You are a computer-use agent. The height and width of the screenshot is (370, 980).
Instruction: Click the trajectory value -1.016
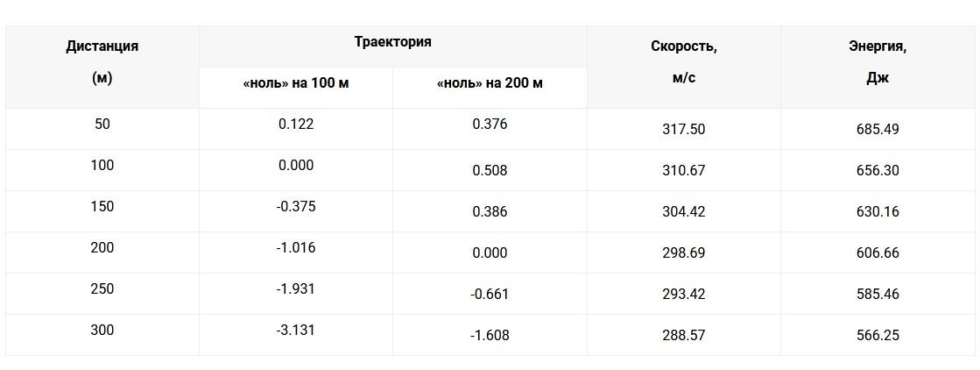pos(296,248)
